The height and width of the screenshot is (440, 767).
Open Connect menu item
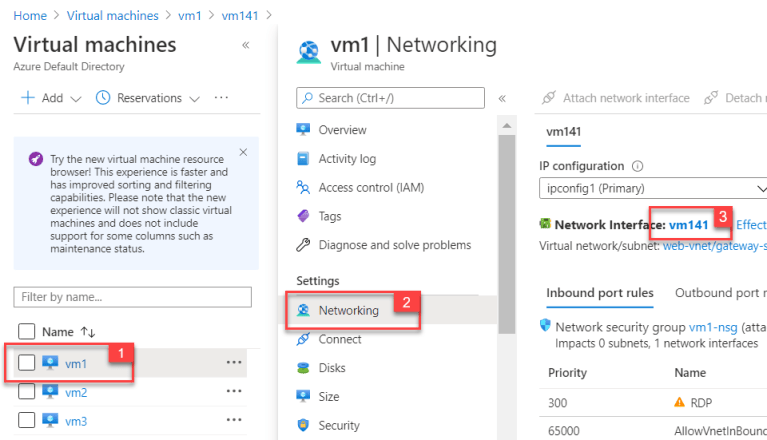pyautogui.click(x=340, y=339)
